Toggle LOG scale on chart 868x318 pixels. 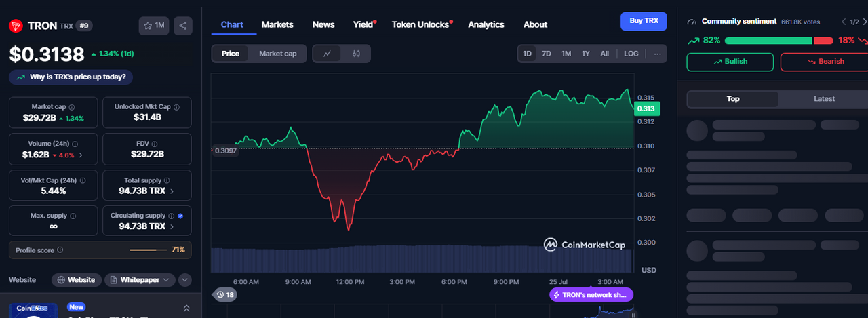(x=631, y=54)
